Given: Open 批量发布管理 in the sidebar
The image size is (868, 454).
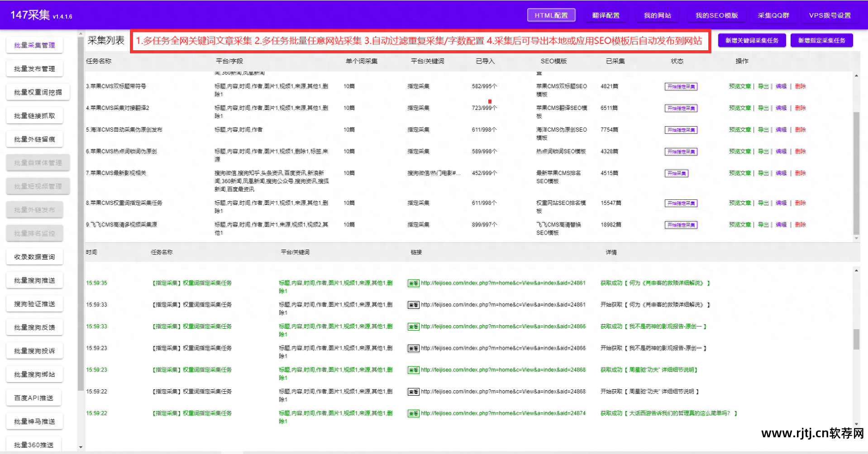Looking at the screenshot, I should pos(34,68).
